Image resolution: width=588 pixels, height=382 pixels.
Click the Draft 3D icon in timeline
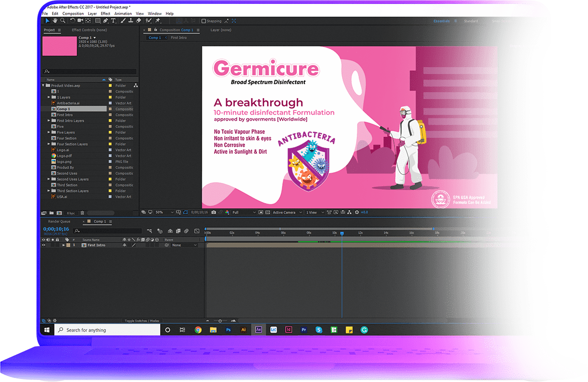(160, 230)
